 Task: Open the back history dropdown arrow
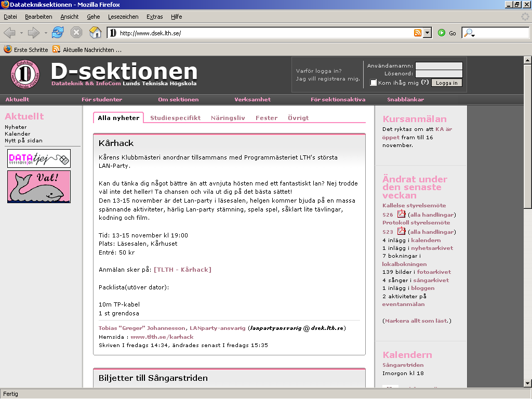(x=21, y=33)
